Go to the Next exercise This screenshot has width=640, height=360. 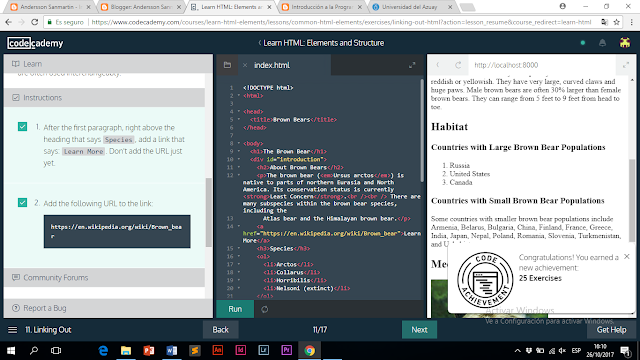click(x=419, y=330)
